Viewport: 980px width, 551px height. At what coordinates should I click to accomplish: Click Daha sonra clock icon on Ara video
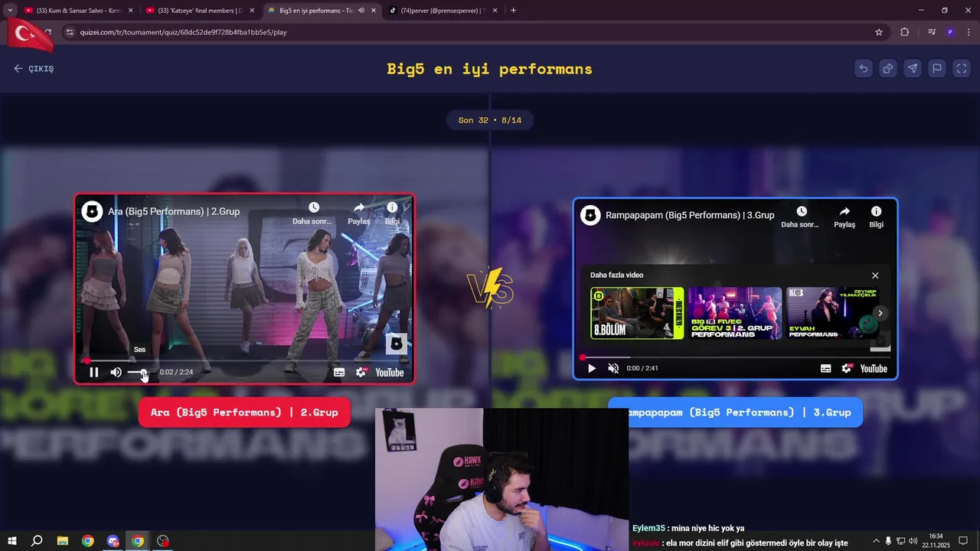[313, 208]
